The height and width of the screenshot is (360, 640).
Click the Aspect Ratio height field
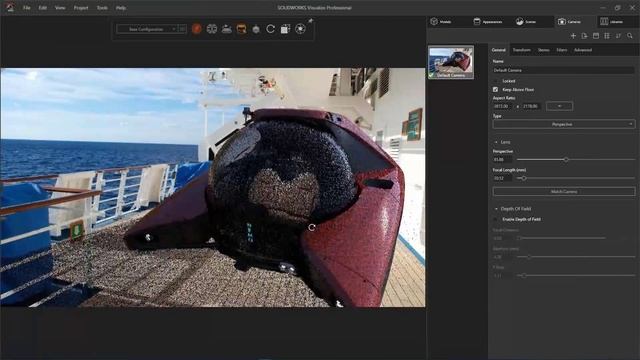tap(530, 106)
